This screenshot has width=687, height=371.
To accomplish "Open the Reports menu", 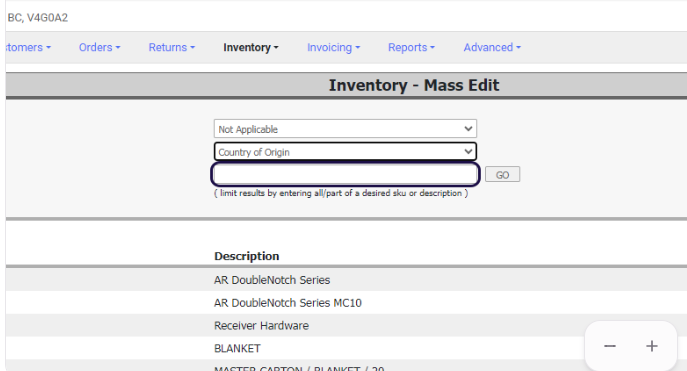I will (x=411, y=47).
